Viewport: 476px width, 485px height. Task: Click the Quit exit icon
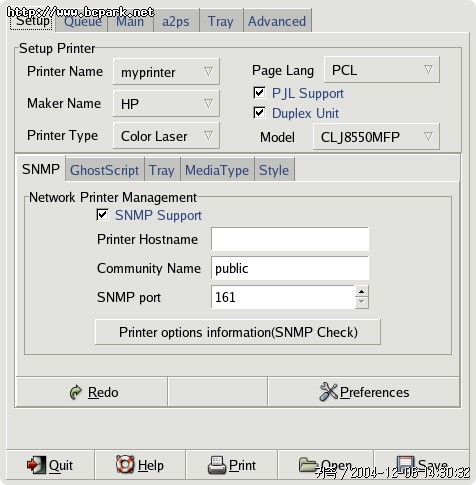[36, 465]
